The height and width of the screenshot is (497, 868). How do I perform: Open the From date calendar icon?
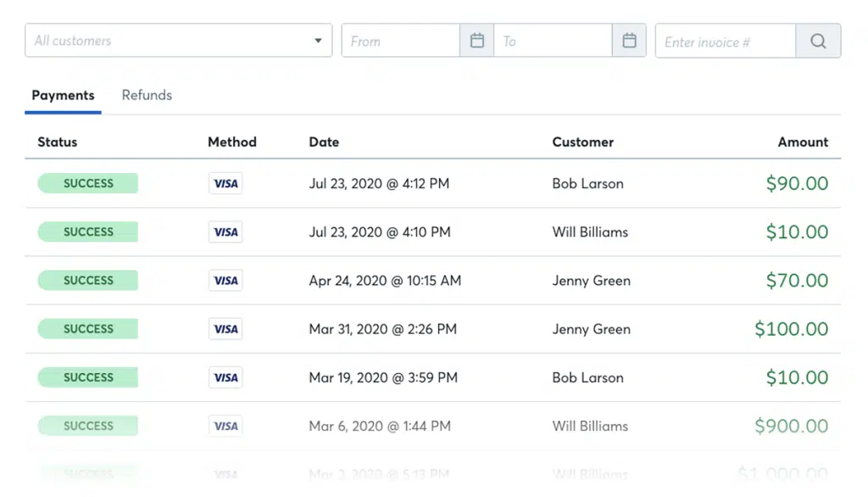(477, 41)
